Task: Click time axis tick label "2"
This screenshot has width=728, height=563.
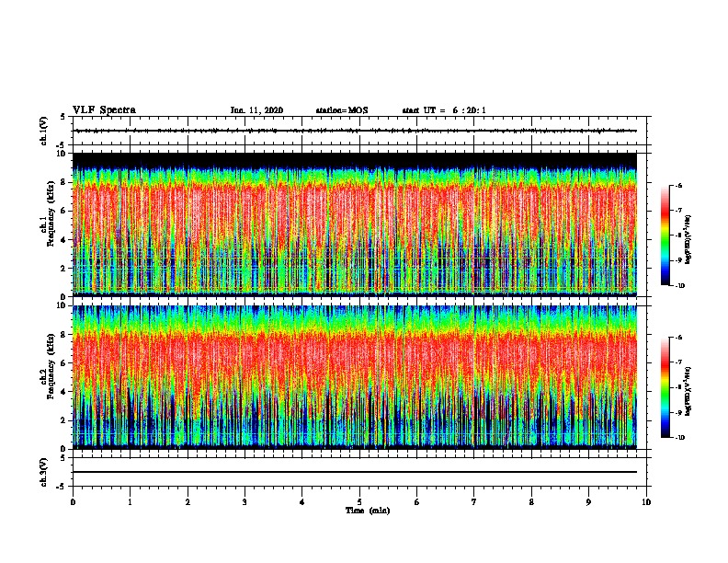Action: click(188, 502)
